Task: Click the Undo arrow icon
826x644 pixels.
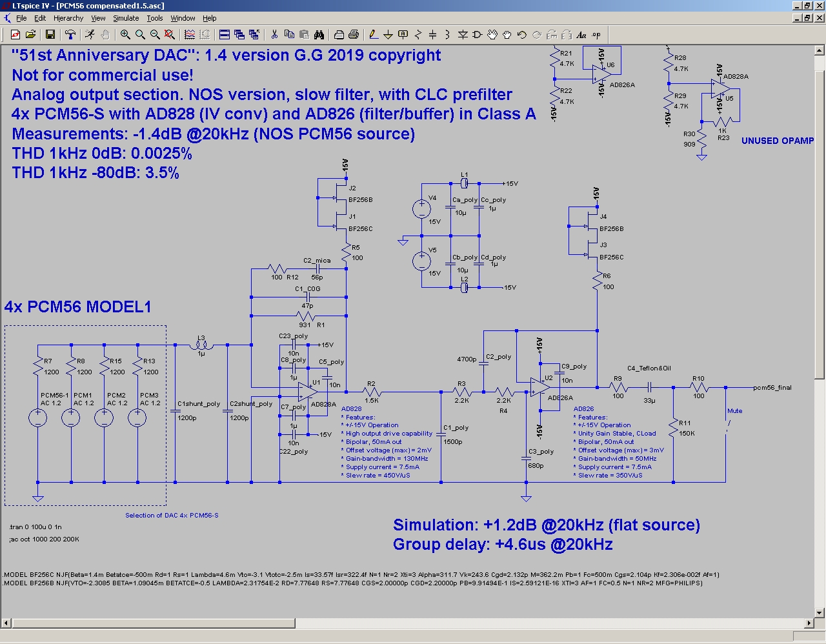Action: pyautogui.click(x=522, y=34)
